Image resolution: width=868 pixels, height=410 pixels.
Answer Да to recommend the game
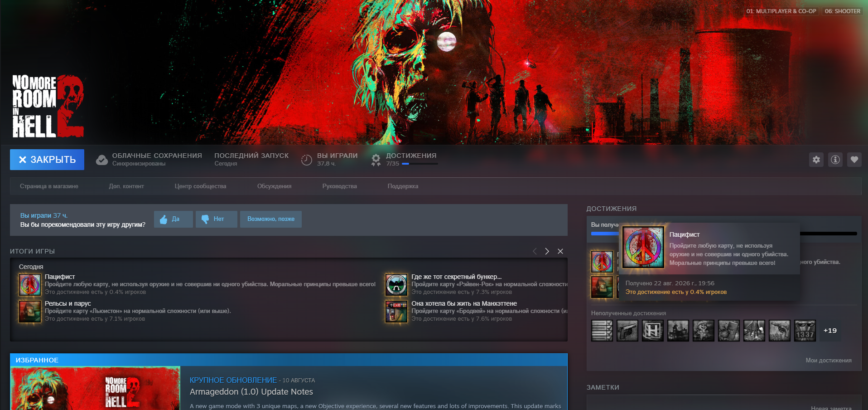coord(174,219)
